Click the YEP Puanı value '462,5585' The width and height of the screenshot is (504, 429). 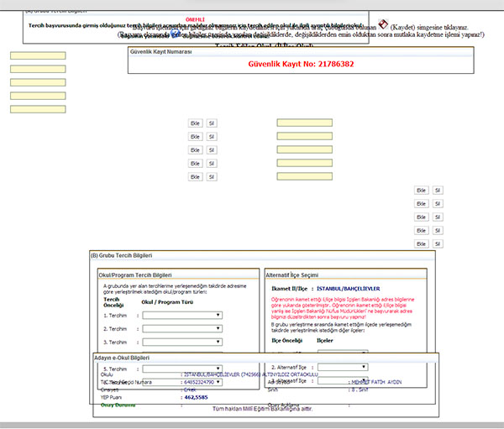click(196, 397)
